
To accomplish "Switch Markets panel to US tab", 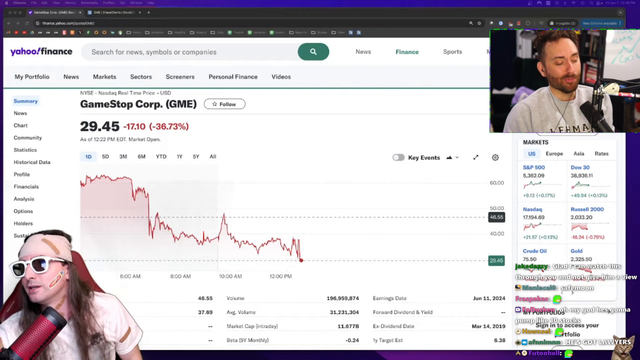I will pos(531,154).
